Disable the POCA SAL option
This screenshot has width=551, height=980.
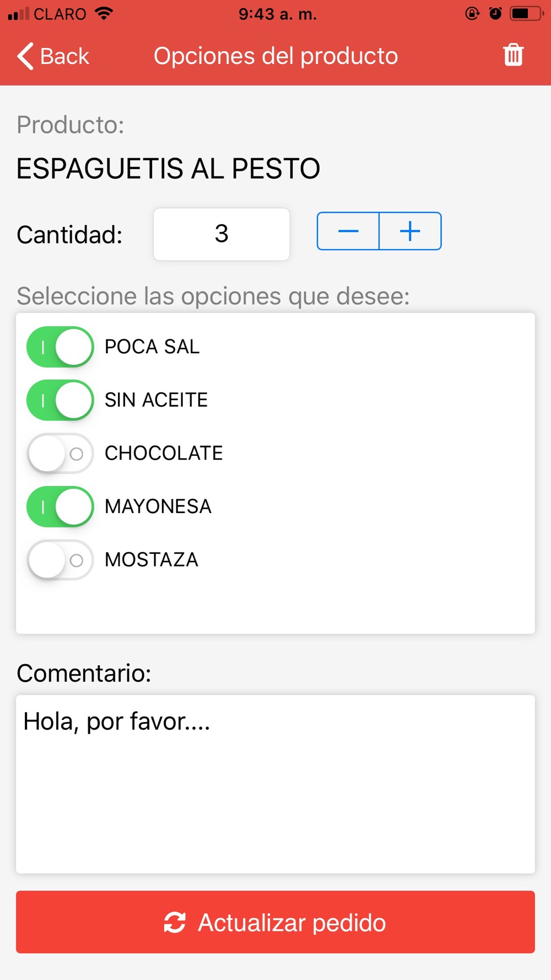coord(60,347)
